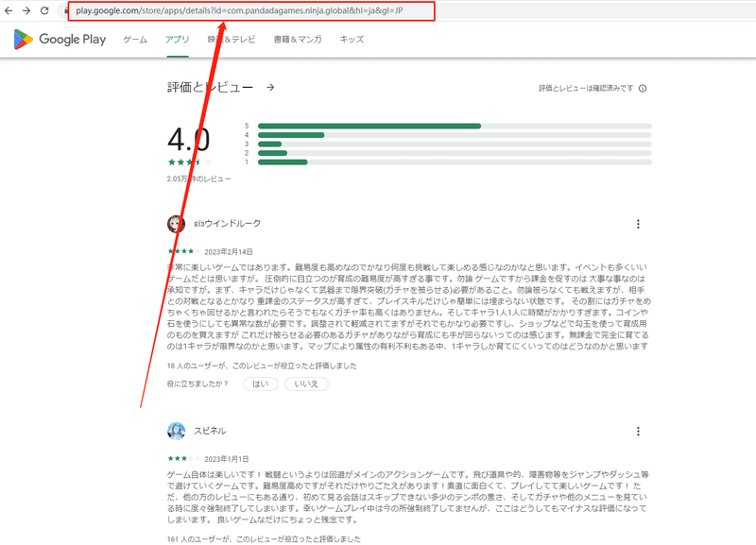Click 2.05万件のレビュー count
Viewport: 756px width, 545px height.
point(198,179)
